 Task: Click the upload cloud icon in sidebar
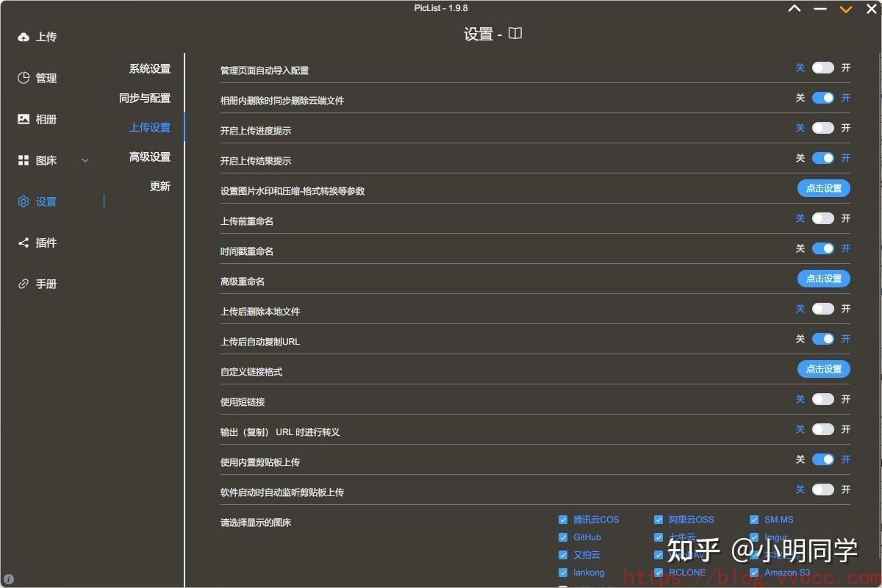point(24,37)
